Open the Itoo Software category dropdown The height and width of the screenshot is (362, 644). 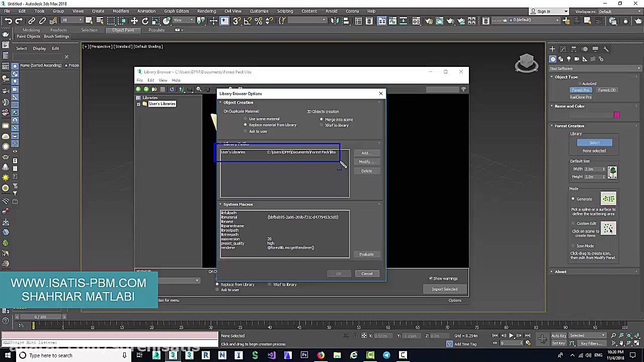pos(594,68)
